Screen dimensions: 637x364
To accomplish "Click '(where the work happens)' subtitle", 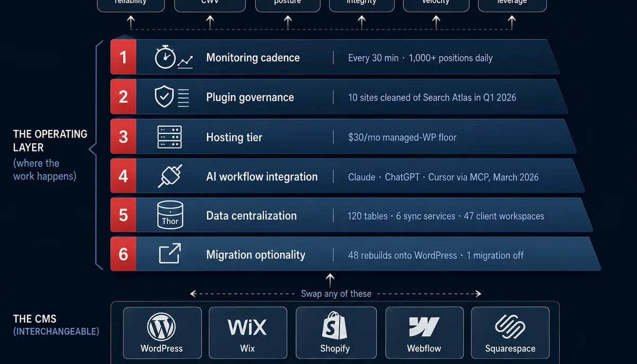I will (x=45, y=170).
